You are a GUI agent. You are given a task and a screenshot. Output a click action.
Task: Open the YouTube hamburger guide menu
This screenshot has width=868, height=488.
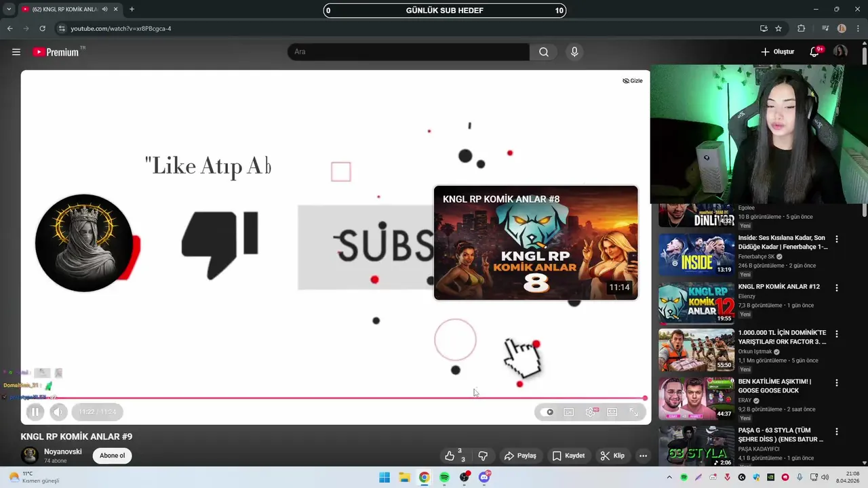coord(16,52)
